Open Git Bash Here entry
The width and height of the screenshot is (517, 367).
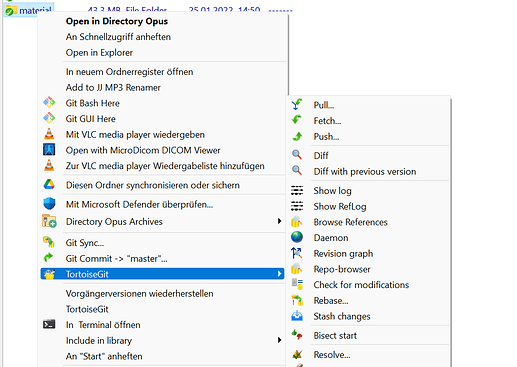click(93, 103)
